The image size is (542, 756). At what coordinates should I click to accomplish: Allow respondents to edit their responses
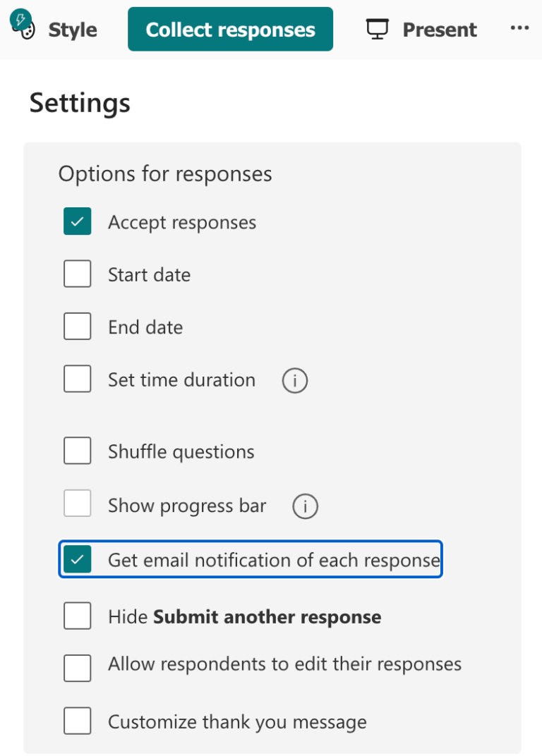77,668
